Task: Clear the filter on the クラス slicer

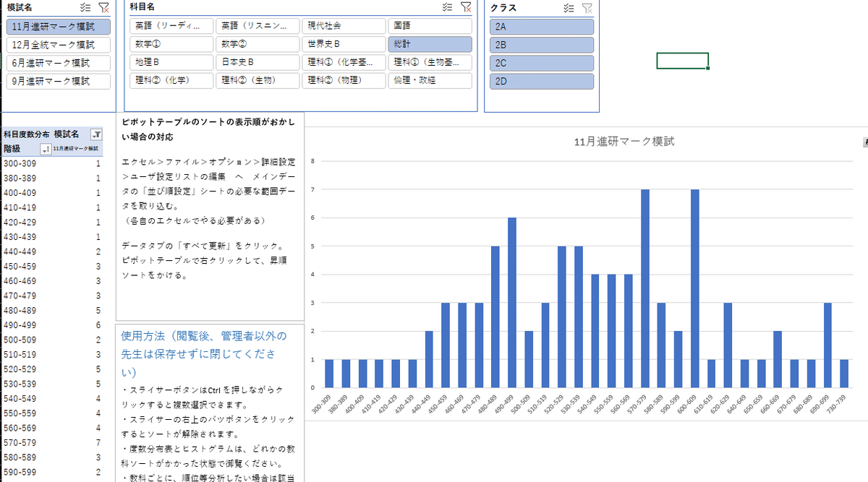Action: (x=587, y=7)
